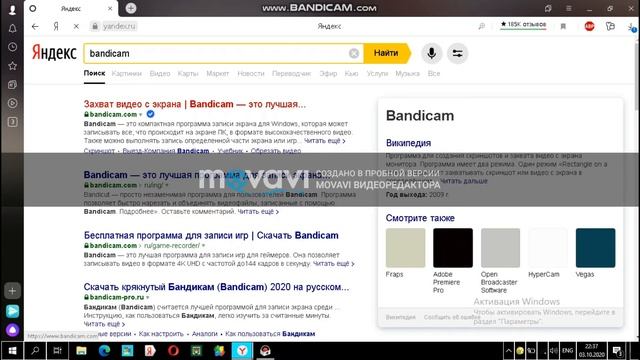Expand the first bandicam.com result dropdown arrow
The height and width of the screenshot is (360, 640).
(140, 115)
